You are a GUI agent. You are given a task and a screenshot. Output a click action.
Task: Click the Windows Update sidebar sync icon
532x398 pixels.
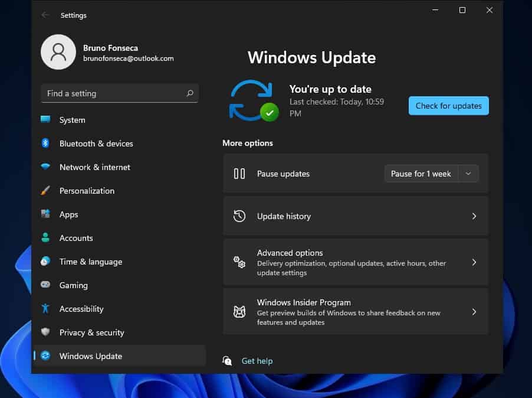pos(45,355)
